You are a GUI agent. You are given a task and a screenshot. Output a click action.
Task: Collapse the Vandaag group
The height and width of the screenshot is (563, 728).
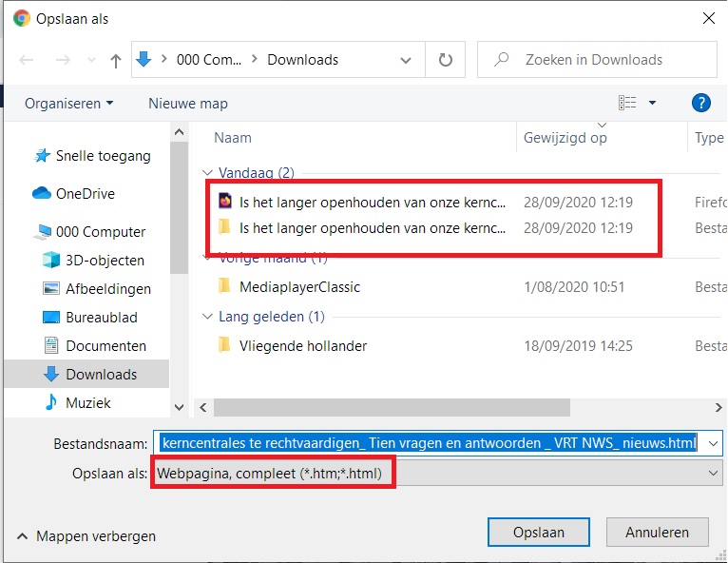[x=208, y=173]
